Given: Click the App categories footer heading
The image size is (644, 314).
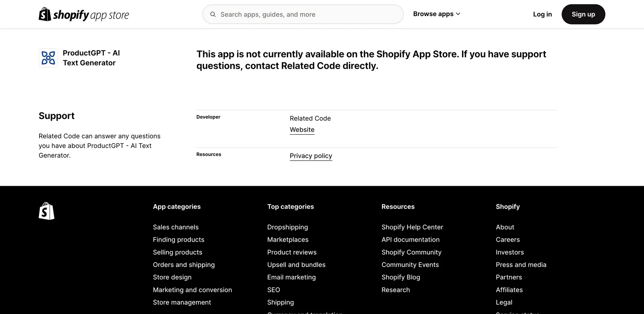Looking at the screenshot, I should coord(177,207).
